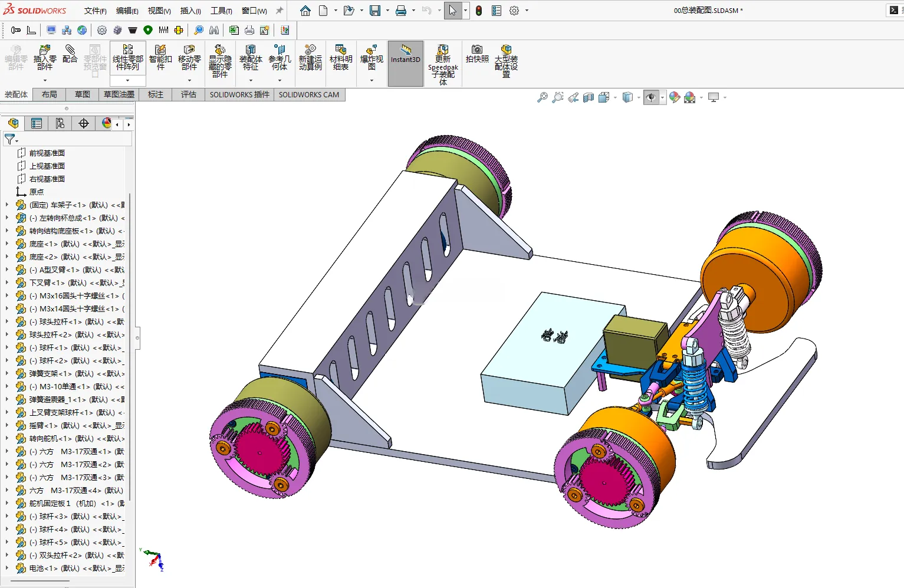Click Show Hidden Components (显示隐藏的零部件)
The height and width of the screenshot is (588, 904).
pyautogui.click(x=220, y=61)
